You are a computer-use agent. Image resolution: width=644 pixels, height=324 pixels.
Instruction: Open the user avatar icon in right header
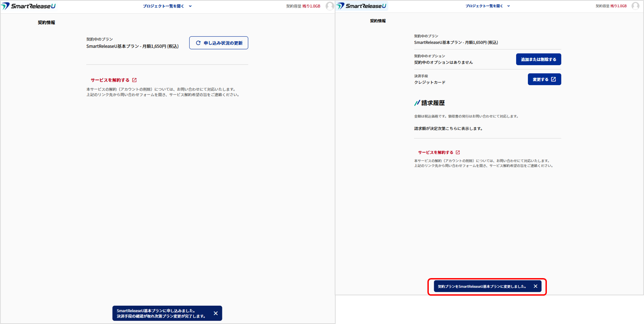pyautogui.click(x=635, y=6)
